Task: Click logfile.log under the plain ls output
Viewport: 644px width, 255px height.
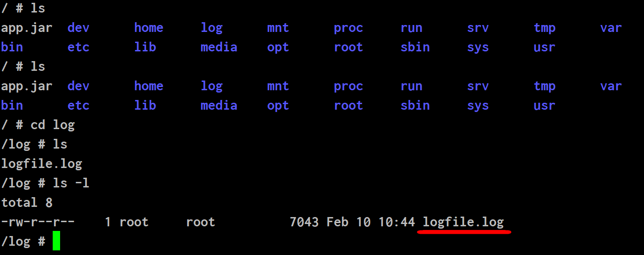Action: click(x=42, y=164)
